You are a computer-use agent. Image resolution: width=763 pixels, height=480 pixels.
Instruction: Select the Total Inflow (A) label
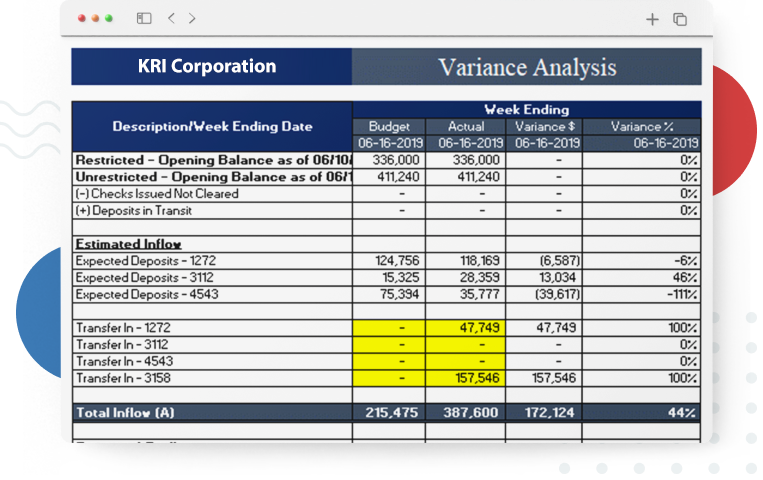click(125, 413)
